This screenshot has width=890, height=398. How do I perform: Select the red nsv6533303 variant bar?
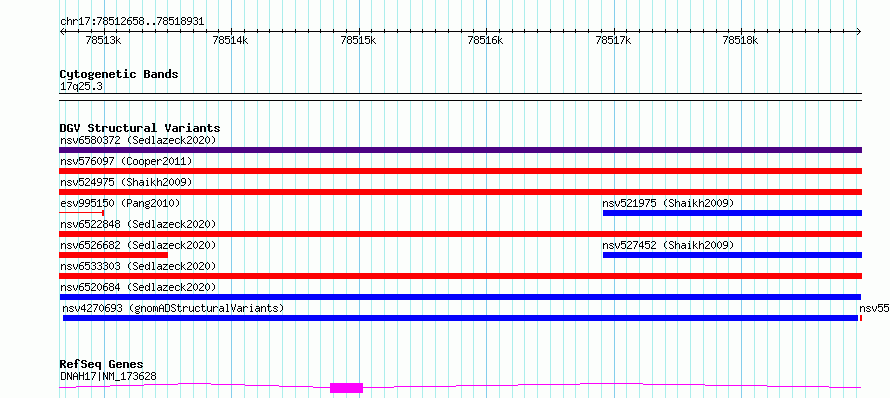tap(460, 276)
